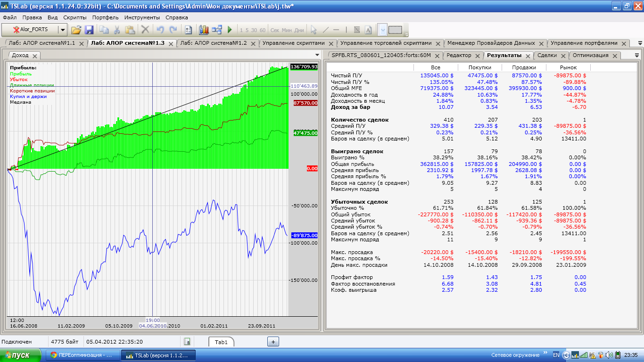Toggle the Дни (days) interval button
Screen dimensions: 644x362
point(299,30)
